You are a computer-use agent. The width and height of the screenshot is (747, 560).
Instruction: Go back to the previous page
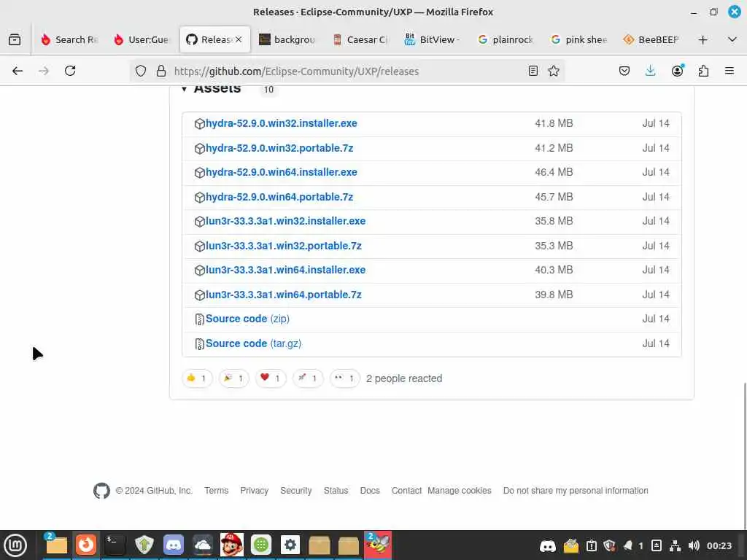point(18,71)
